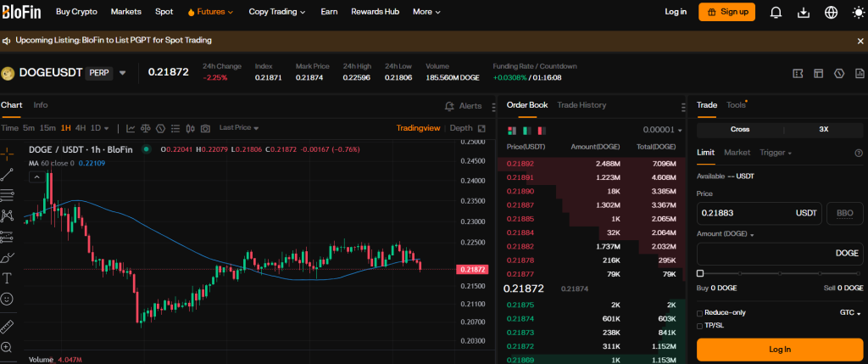
Task: Open the Fibonacci horizontal lines tool
Action: point(7,195)
